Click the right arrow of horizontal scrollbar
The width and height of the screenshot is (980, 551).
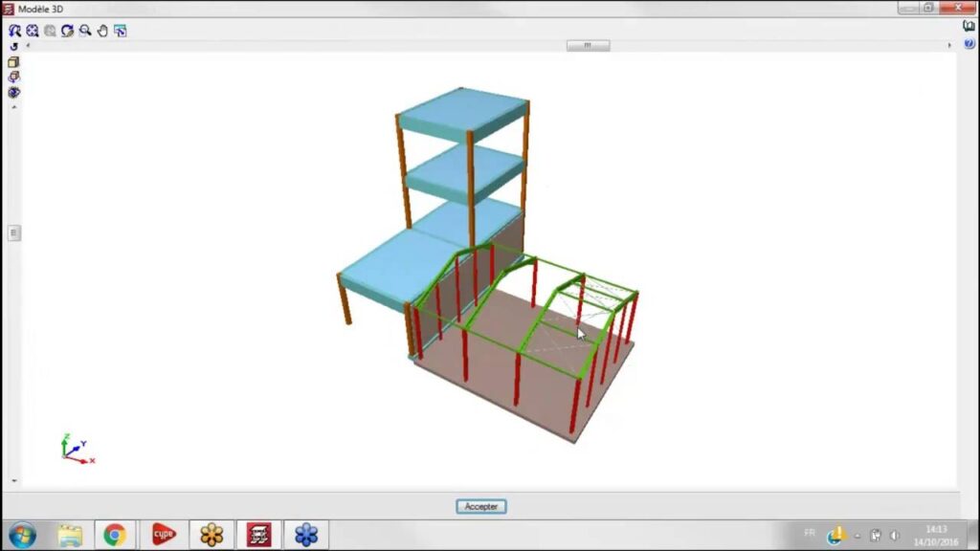pyautogui.click(x=948, y=45)
